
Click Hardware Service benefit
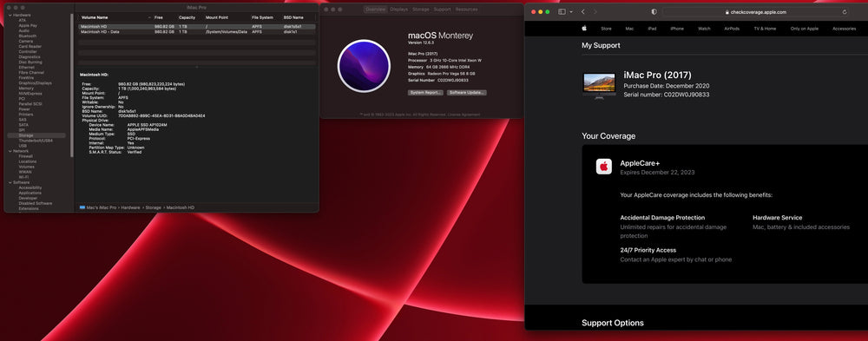(777, 218)
